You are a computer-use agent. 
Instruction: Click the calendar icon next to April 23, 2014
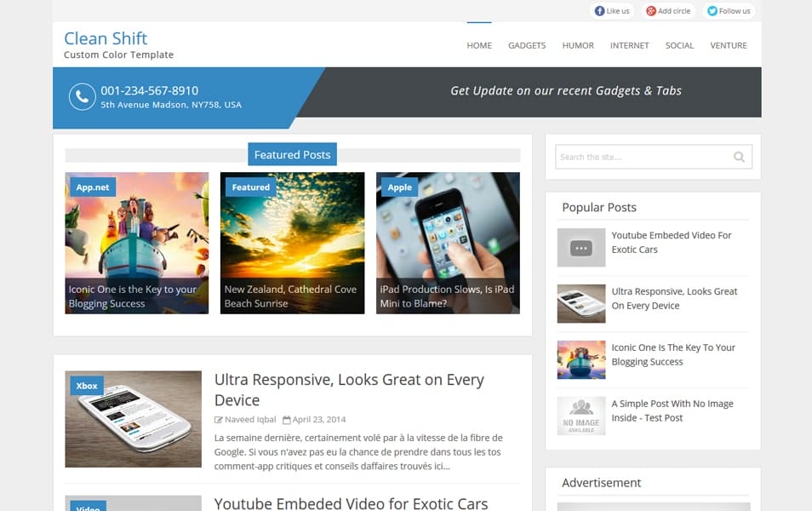point(287,419)
